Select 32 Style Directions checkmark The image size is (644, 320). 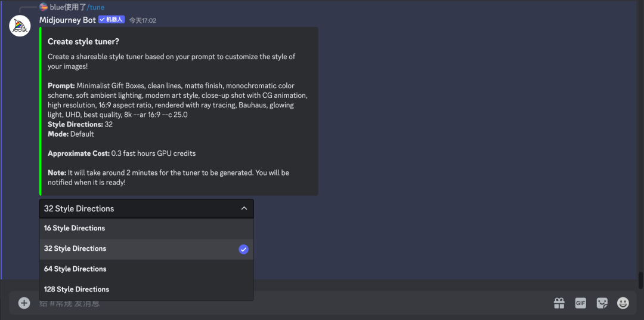click(x=243, y=250)
